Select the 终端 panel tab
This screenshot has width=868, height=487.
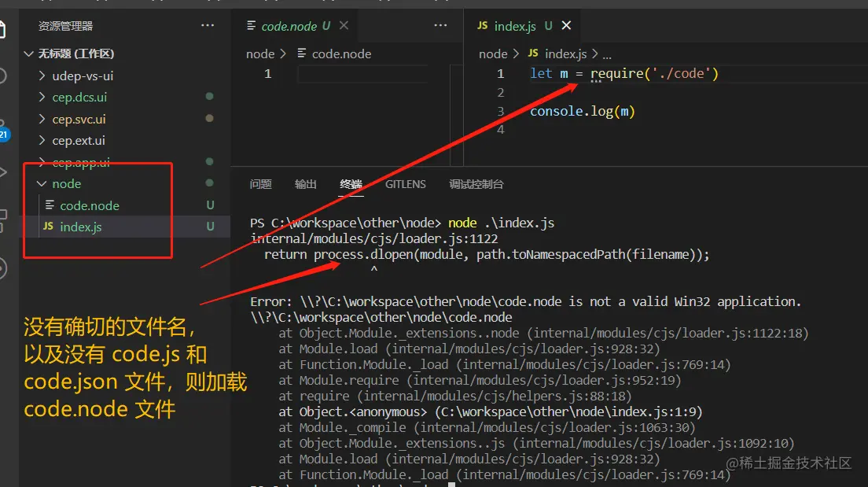351,185
